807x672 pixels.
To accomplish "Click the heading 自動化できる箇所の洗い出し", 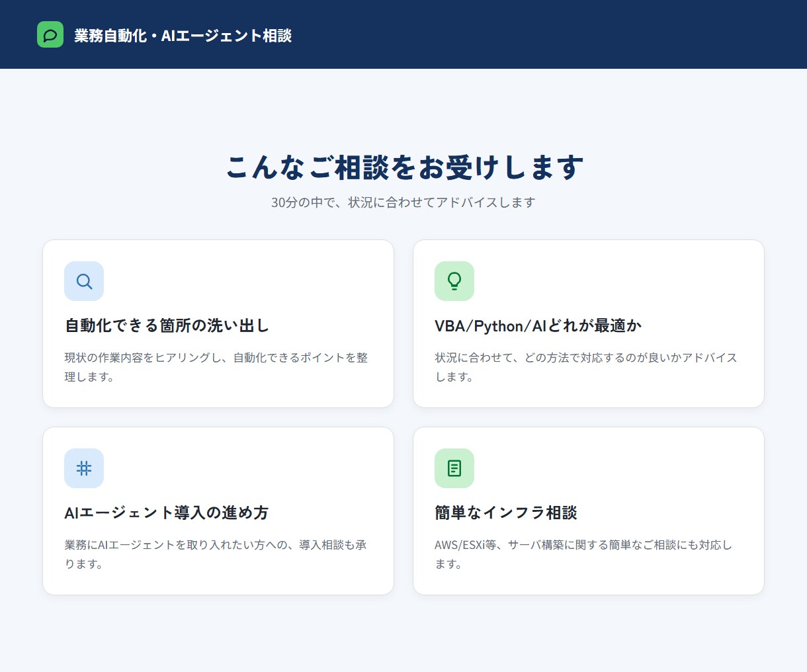I will click(x=167, y=325).
